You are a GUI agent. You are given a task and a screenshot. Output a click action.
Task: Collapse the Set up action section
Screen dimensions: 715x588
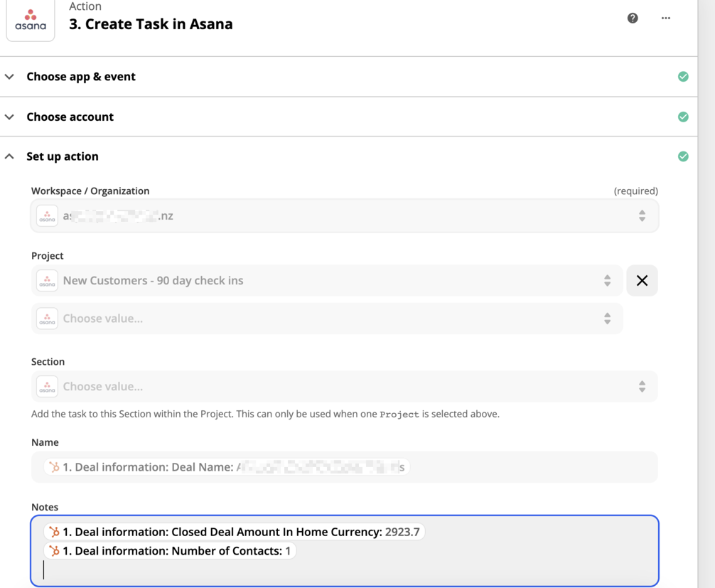tap(9, 156)
